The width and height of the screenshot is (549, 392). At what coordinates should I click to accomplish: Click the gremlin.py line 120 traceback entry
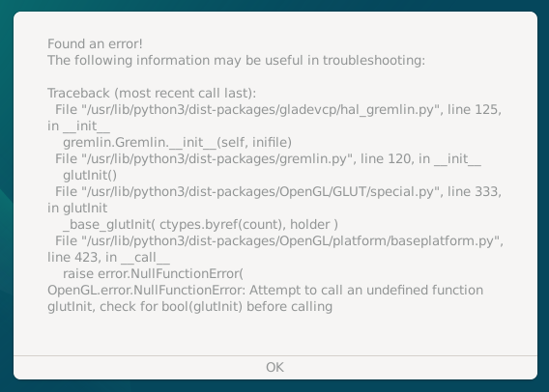[x=268, y=159]
